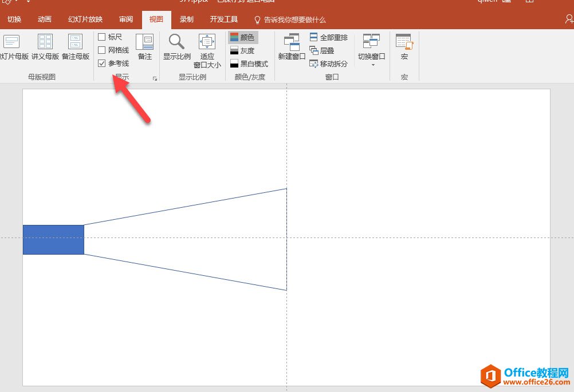574x392 pixels.
Task: Uncheck the Guides (参考线) checkbox
Action: point(102,64)
